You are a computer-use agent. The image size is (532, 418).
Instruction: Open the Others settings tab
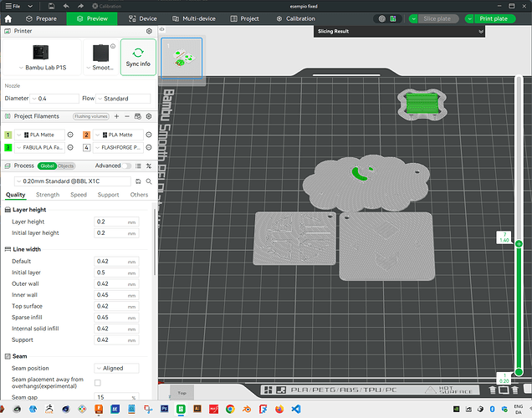click(x=139, y=195)
